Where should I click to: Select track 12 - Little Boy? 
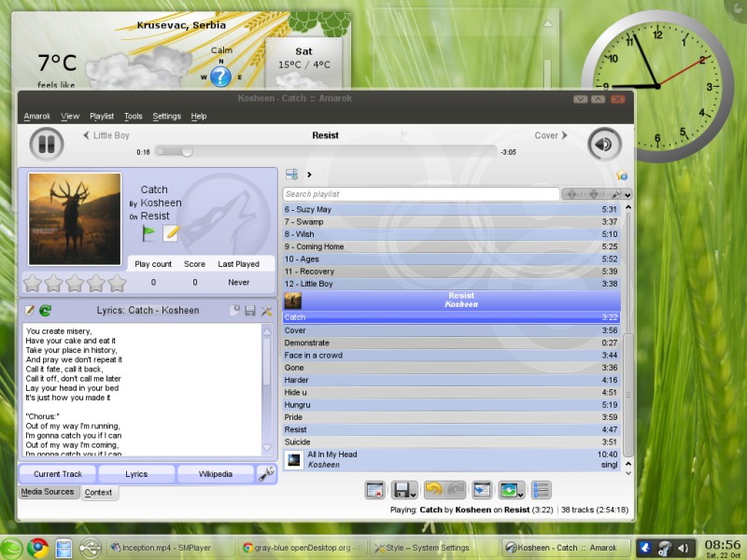point(452,284)
